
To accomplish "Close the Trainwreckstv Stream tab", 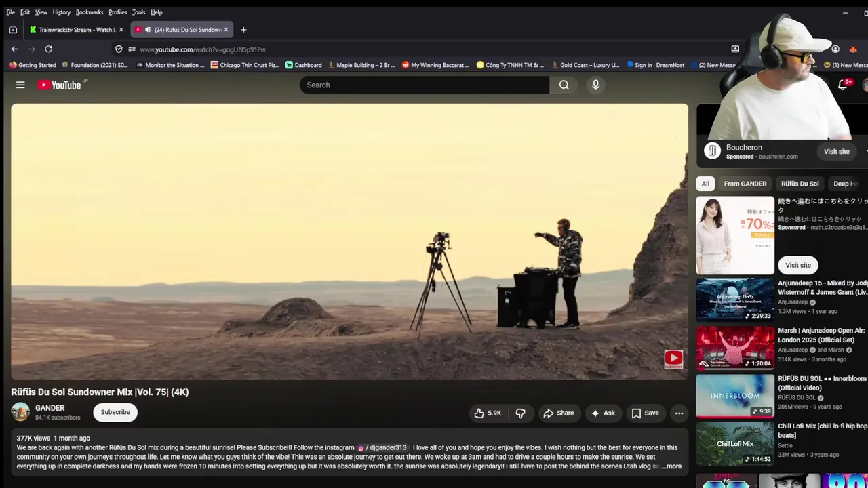I will pos(121,30).
